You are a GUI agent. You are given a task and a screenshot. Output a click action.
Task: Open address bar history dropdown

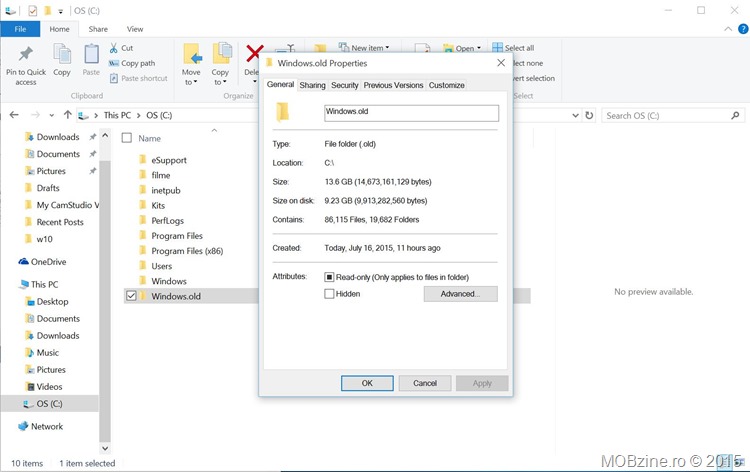coord(575,115)
